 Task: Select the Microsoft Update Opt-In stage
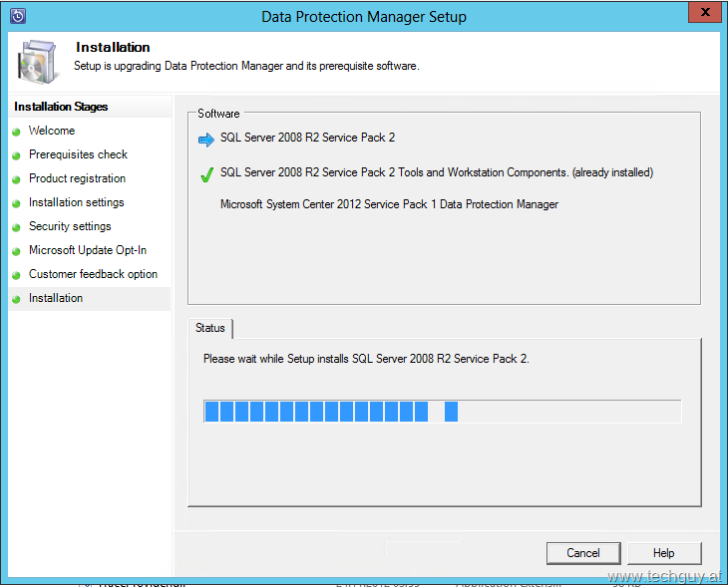pyautogui.click(x=88, y=250)
